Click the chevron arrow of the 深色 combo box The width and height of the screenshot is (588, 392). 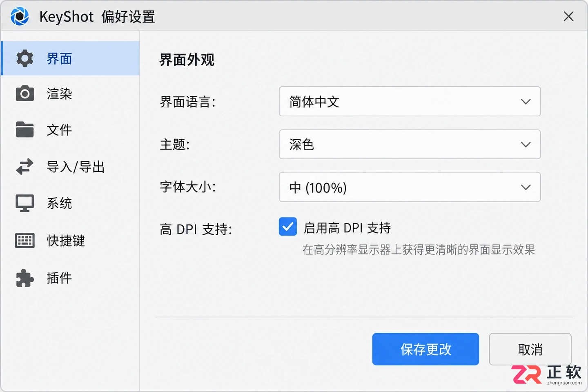pyautogui.click(x=526, y=145)
